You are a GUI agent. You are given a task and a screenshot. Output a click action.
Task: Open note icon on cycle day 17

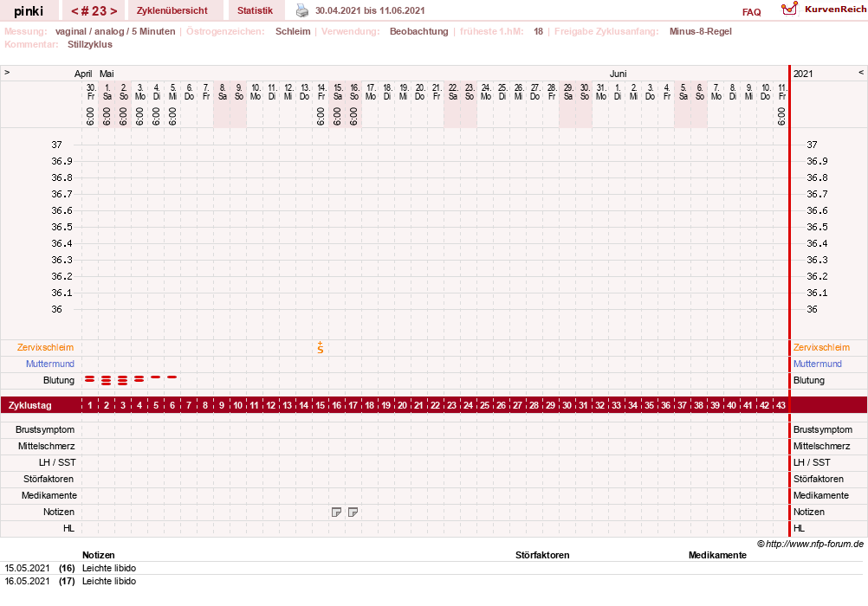[353, 513]
